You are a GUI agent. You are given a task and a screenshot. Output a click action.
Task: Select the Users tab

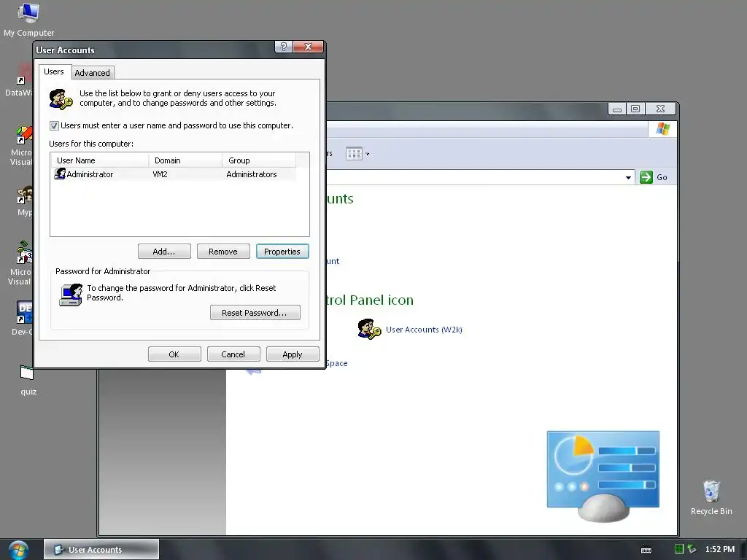pos(54,71)
